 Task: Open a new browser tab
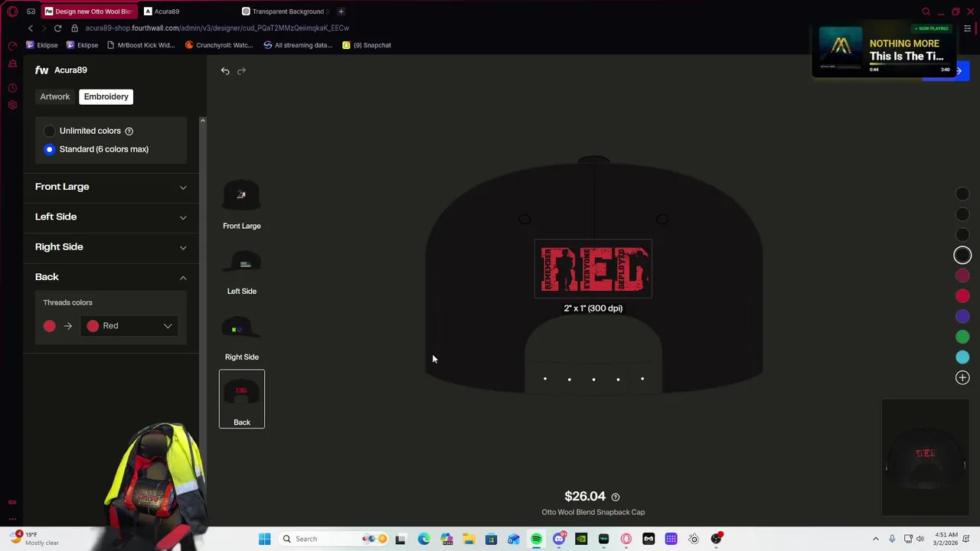pyautogui.click(x=341, y=11)
